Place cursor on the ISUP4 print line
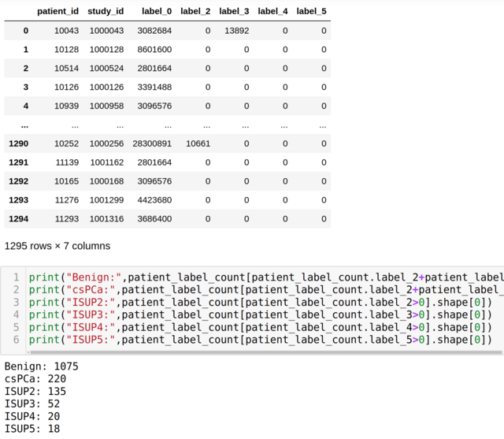 (x=261, y=327)
